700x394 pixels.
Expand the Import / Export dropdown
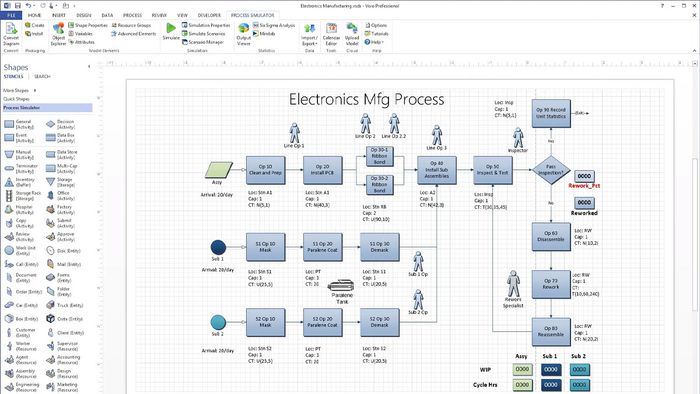309,34
